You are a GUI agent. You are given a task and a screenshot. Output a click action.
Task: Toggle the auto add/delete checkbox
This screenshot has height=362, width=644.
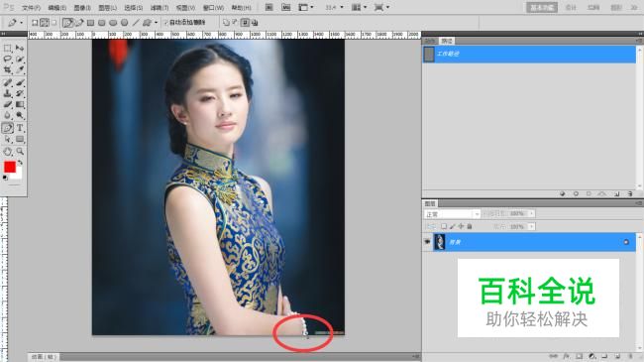165,23
